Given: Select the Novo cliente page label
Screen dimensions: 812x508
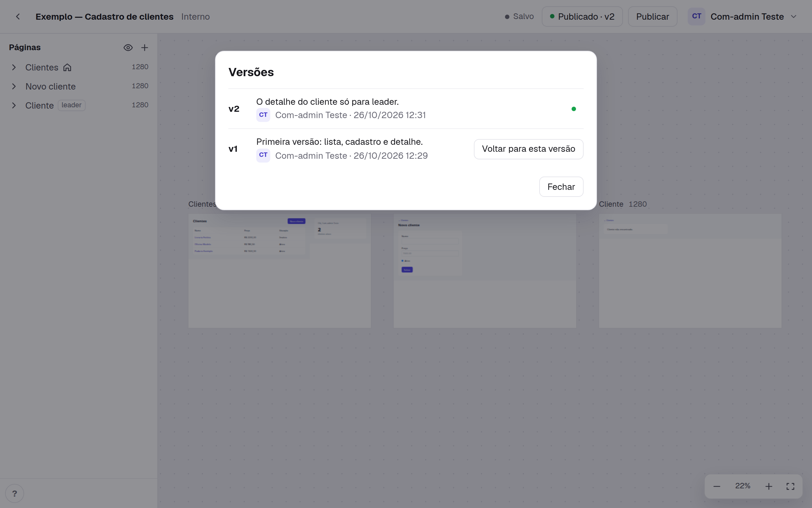Looking at the screenshot, I should 51,86.
